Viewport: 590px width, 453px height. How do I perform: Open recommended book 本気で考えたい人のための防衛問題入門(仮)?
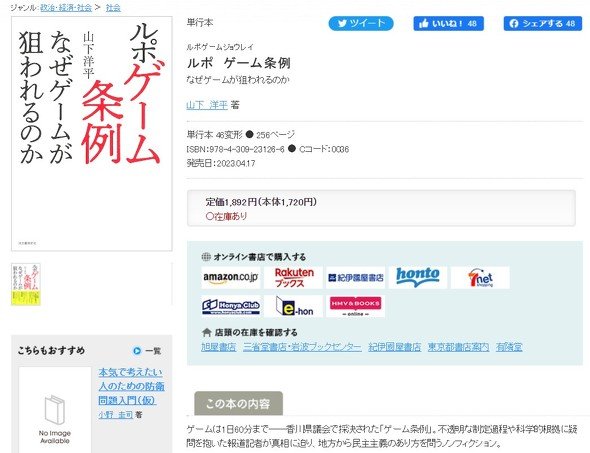tap(131, 386)
